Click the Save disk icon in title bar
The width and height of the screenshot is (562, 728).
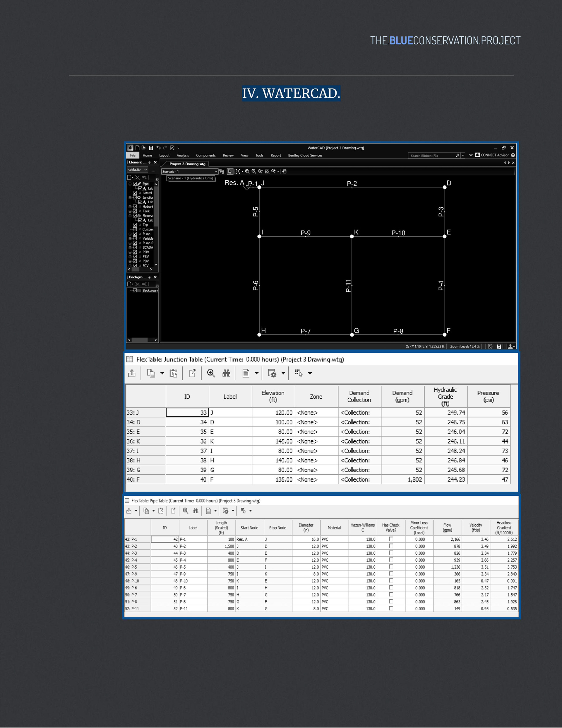click(151, 148)
